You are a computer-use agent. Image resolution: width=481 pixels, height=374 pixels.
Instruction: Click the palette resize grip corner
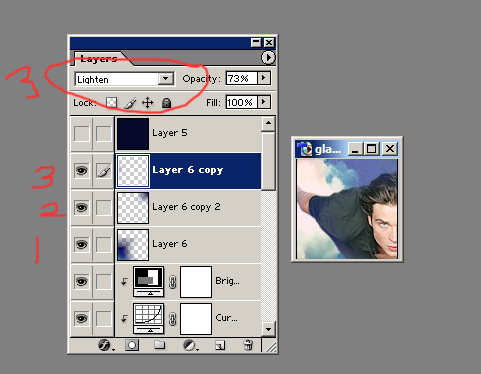[x=270, y=346]
